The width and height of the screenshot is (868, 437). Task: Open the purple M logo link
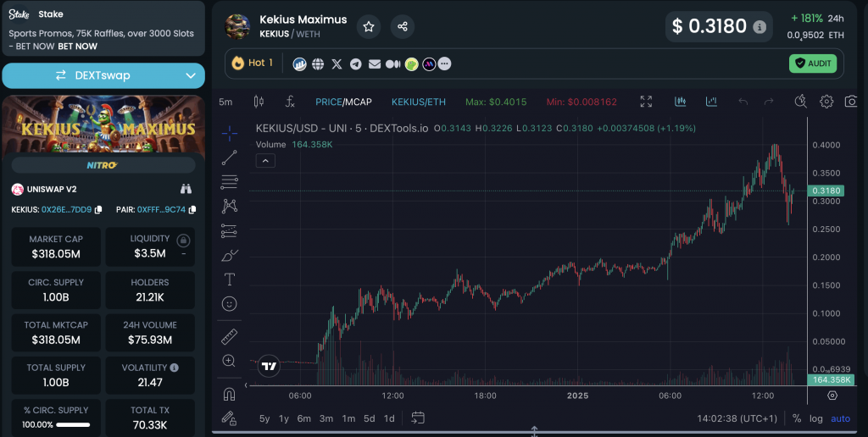[x=430, y=64]
